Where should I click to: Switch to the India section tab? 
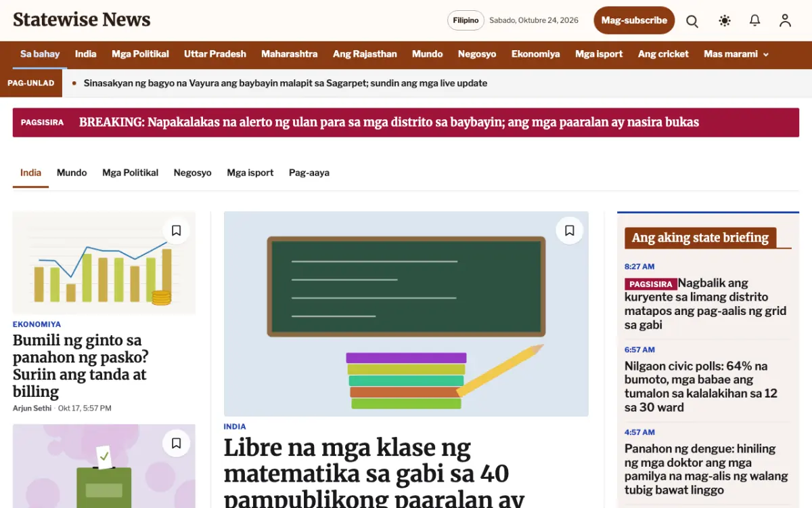tap(30, 173)
